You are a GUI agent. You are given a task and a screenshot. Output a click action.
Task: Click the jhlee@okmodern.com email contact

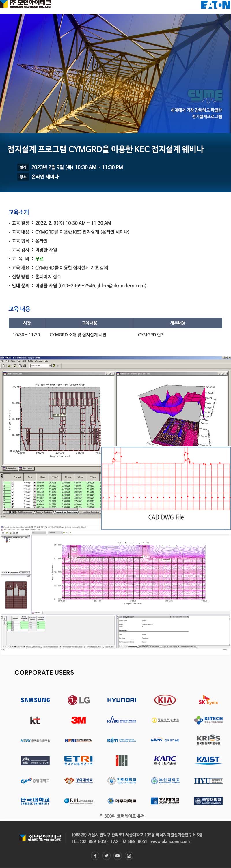click(x=121, y=285)
